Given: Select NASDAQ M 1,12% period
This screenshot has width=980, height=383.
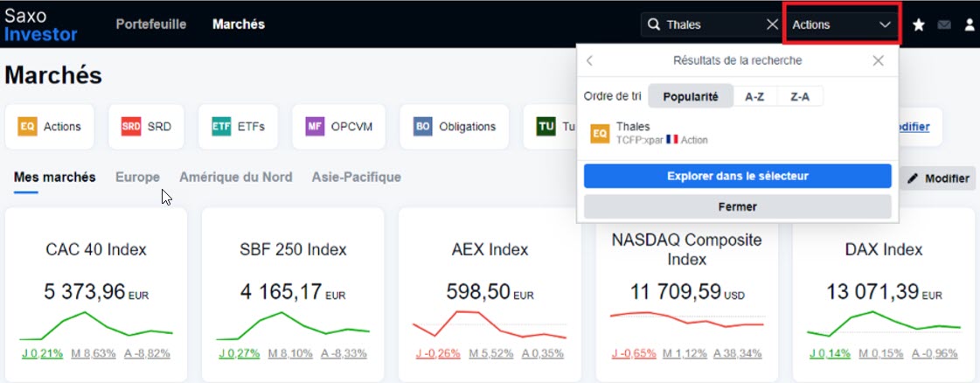Looking at the screenshot, I should [687, 353].
